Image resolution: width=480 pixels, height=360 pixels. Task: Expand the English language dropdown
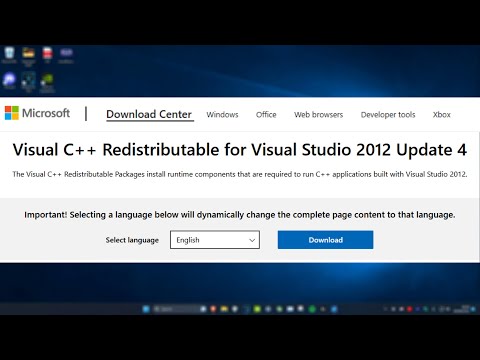pos(215,240)
